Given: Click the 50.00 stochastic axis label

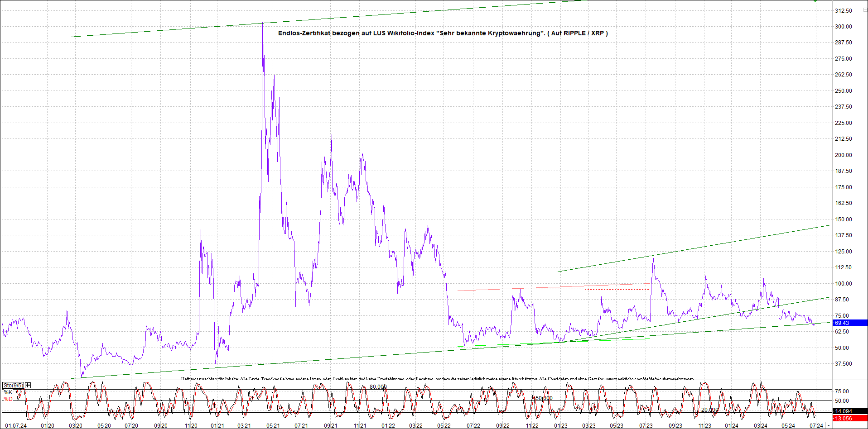Looking at the screenshot, I should [842, 400].
